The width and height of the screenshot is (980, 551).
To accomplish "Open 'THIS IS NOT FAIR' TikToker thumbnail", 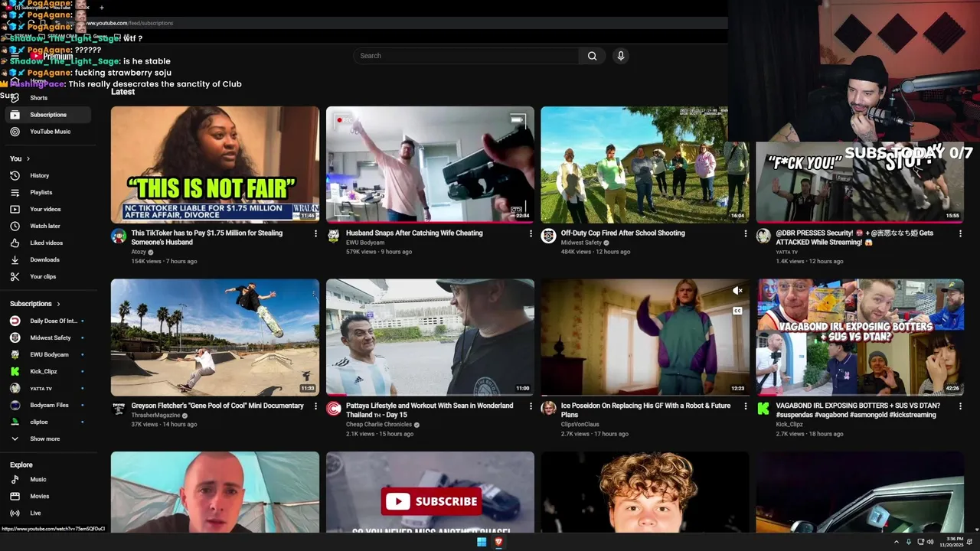I will (x=215, y=165).
